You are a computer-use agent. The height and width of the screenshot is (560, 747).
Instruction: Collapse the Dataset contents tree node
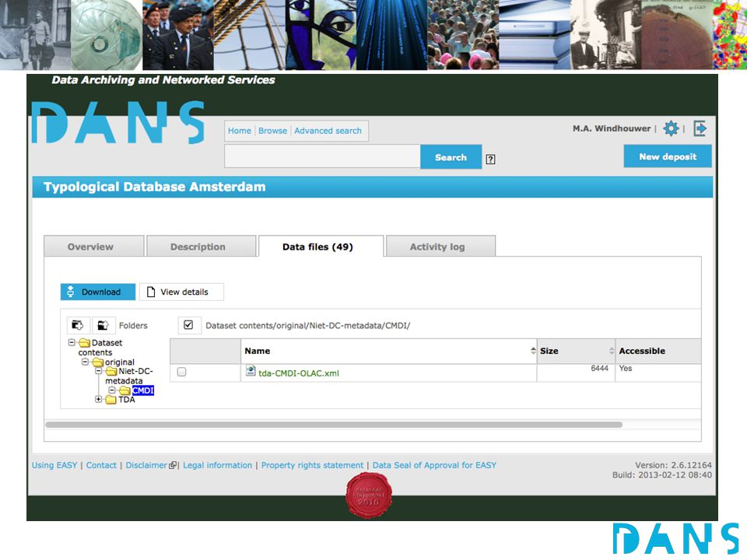pyautogui.click(x=72, y=342)
